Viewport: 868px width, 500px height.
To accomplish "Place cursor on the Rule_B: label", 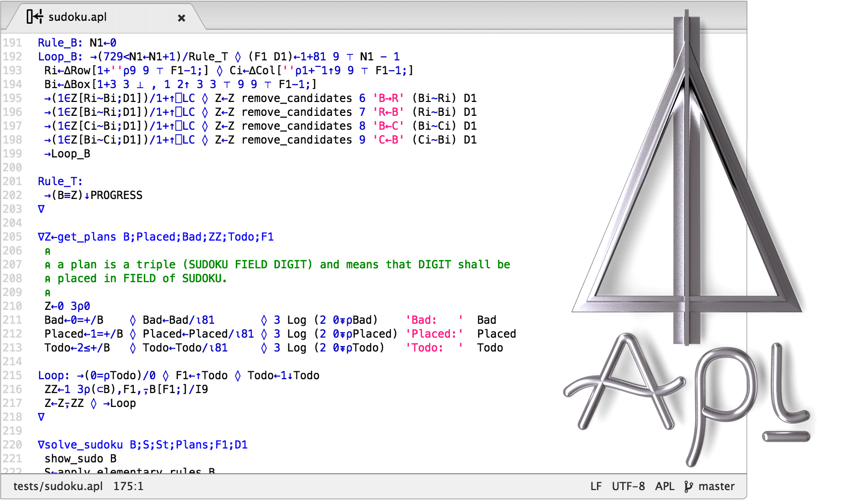I will pyautogui.click(x=60, y=43).
